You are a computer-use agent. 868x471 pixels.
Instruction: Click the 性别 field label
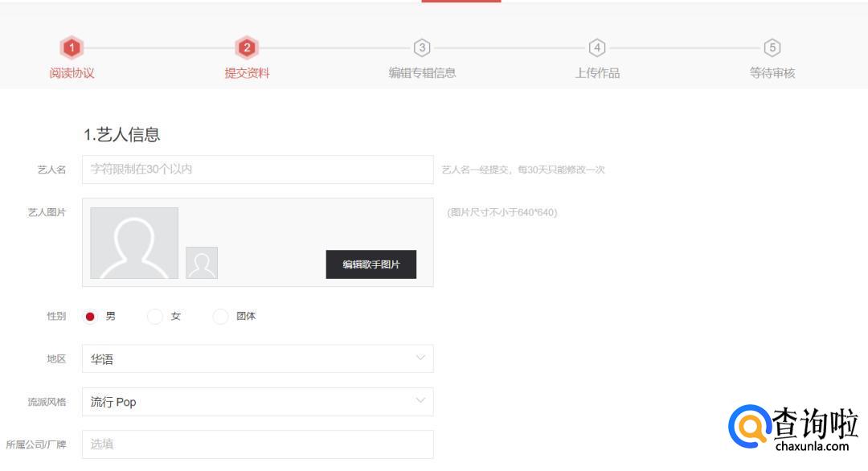click(x=56, y=316)
